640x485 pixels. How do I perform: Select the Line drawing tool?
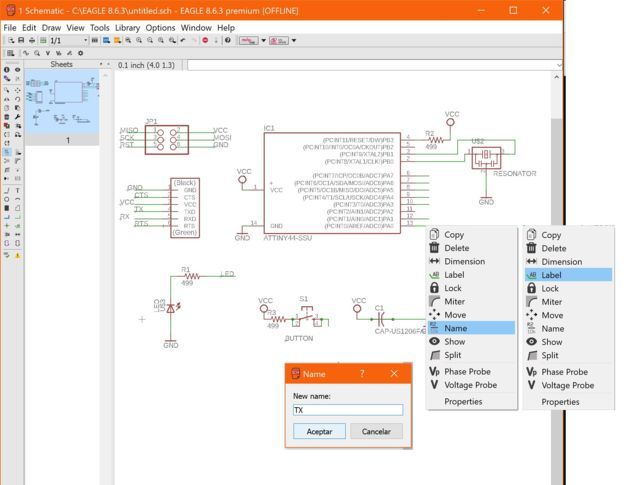click(7, 191)
